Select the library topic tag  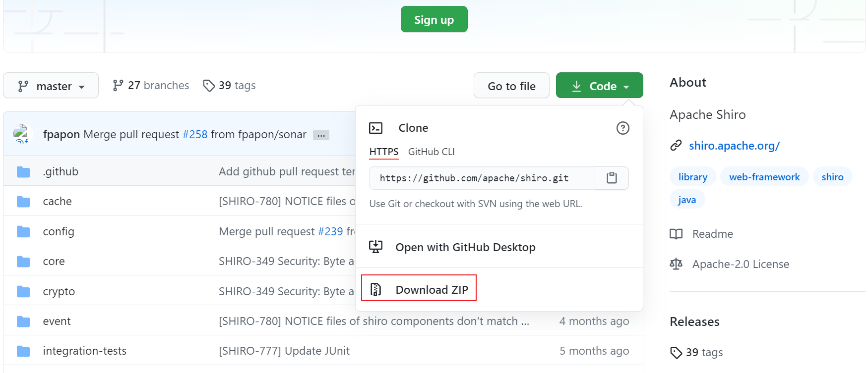point(693,177)
